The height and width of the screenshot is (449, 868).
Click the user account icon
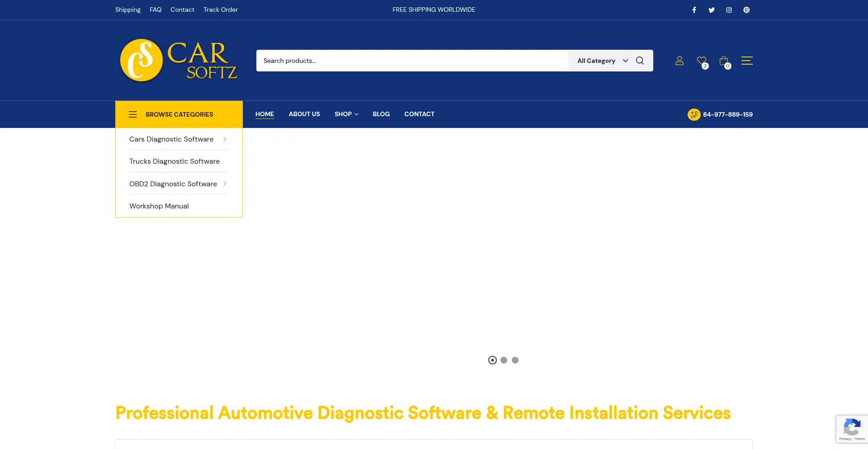pos(679,61)
